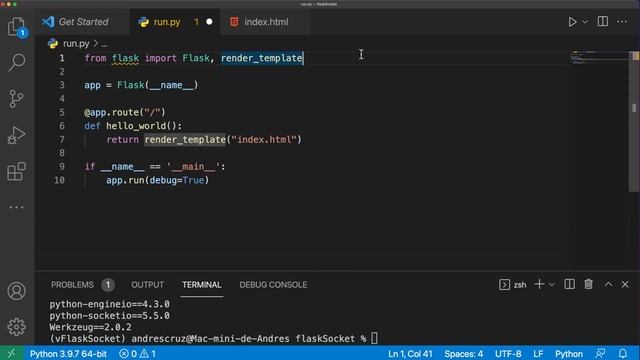The width and height of the screenshot is (640, 360).
Task: Open remote window indicator in status bar
Action: click(x=11, y=353)
